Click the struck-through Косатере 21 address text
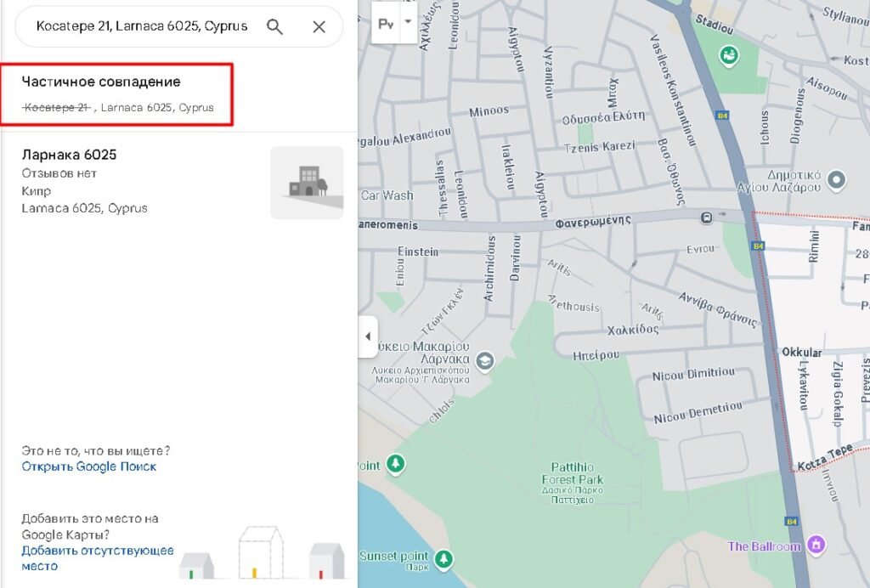Image resolution: width=870 pixels, height=588 pixels. tap(56, 108)
